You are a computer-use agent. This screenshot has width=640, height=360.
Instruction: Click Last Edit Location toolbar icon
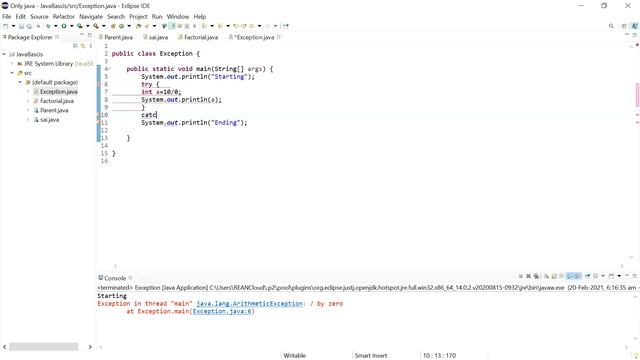tap(236, 26)
